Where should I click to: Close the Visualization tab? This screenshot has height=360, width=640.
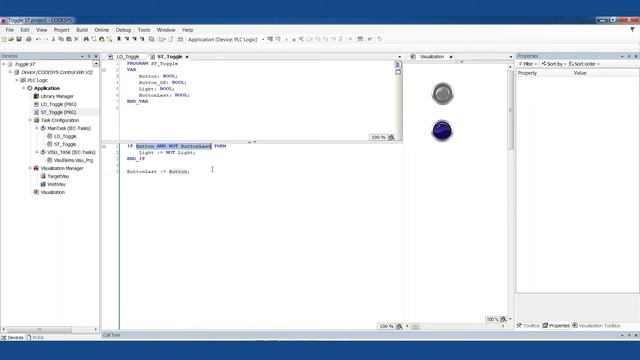451,57
